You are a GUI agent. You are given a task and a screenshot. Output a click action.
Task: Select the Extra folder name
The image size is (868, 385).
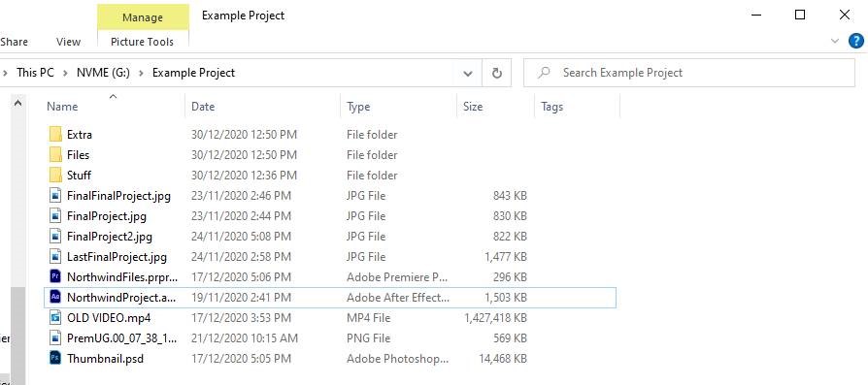point(80,135)
